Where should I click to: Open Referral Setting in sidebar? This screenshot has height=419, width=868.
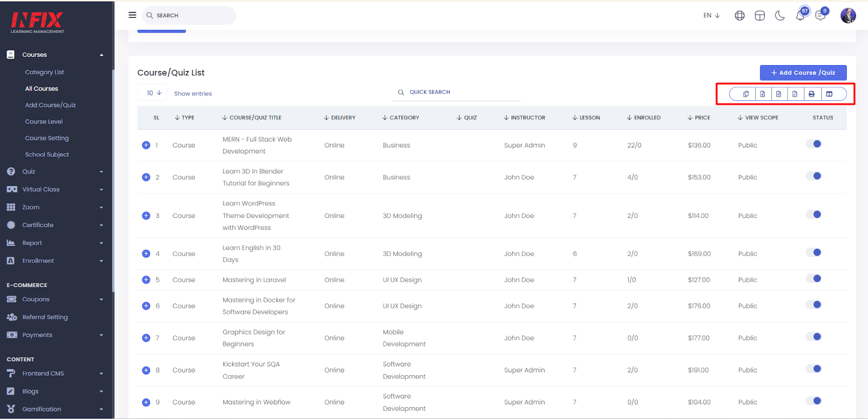click(x=45, y=318)
